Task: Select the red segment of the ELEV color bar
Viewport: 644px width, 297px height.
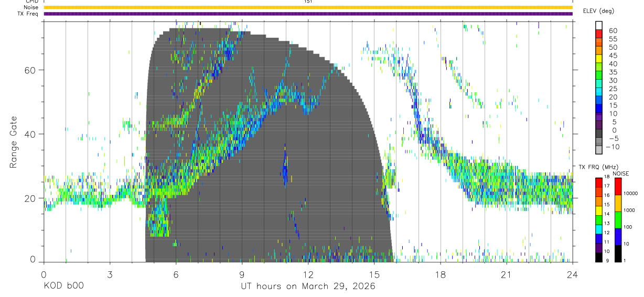Action: (599, 34)
